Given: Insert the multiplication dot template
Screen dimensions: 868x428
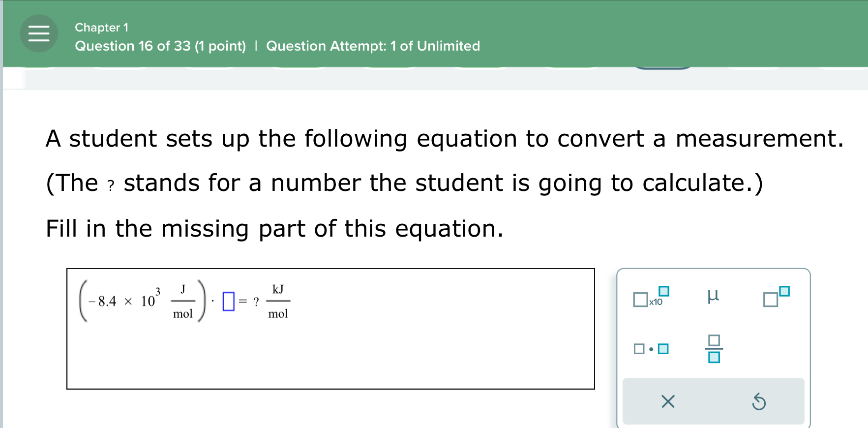Looking at the screenshot, I should (x=650, y=349).
